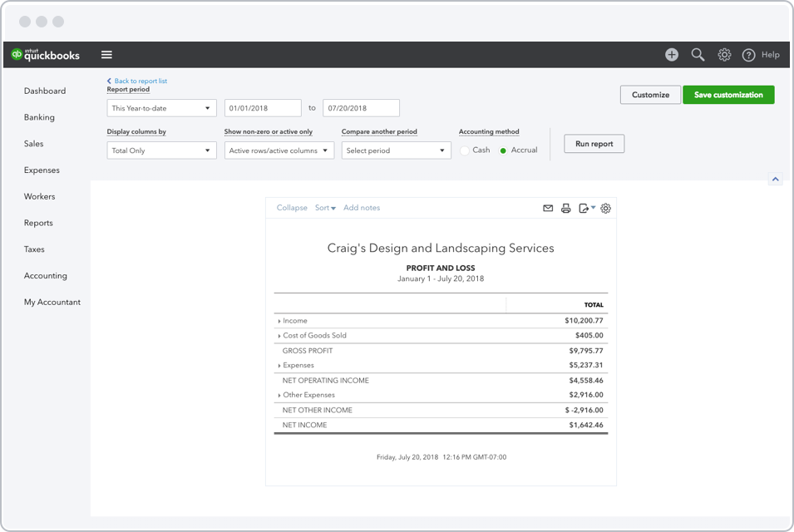Click the GROSS PROFIT row label

pos(308,350)
